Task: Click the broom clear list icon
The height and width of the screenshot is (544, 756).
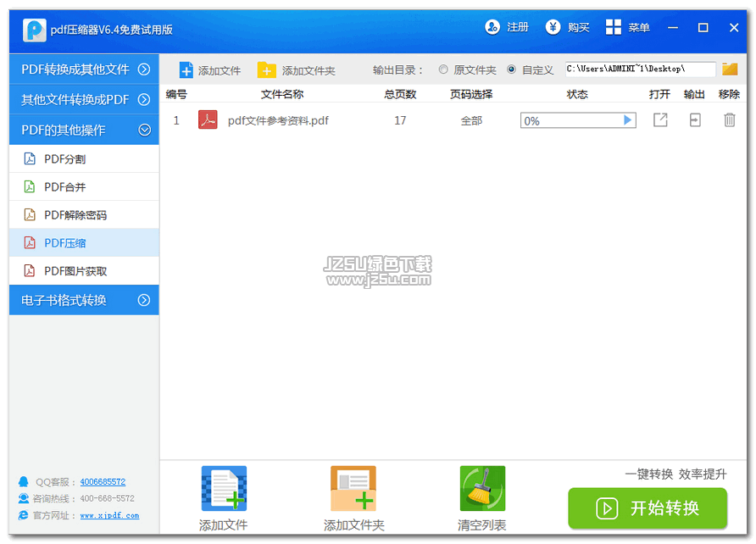Action: 482,488
